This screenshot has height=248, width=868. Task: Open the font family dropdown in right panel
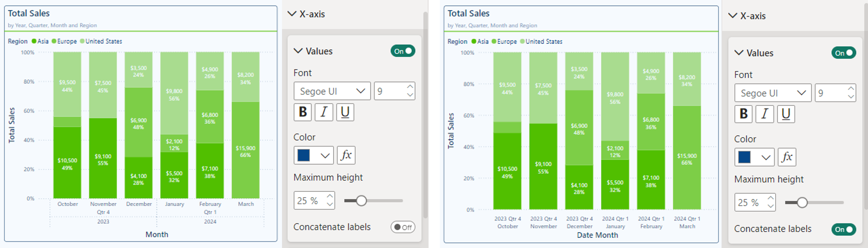[x=772, y=93]
